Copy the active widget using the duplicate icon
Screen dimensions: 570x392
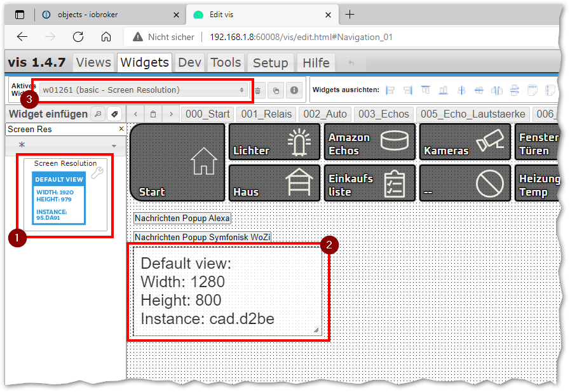[x=276, y=91]
